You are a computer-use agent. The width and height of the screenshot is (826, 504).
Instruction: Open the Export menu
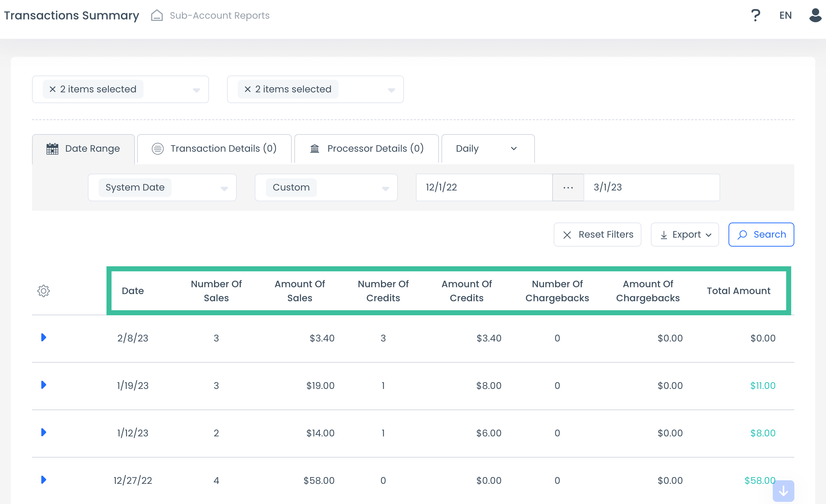(x=685, y=234)
